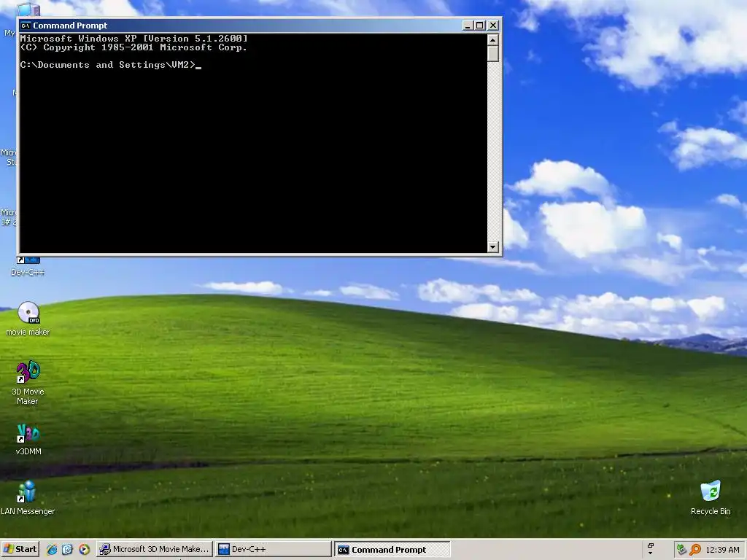Switch to Dev-C++ taskbar button

coord(273,549)
